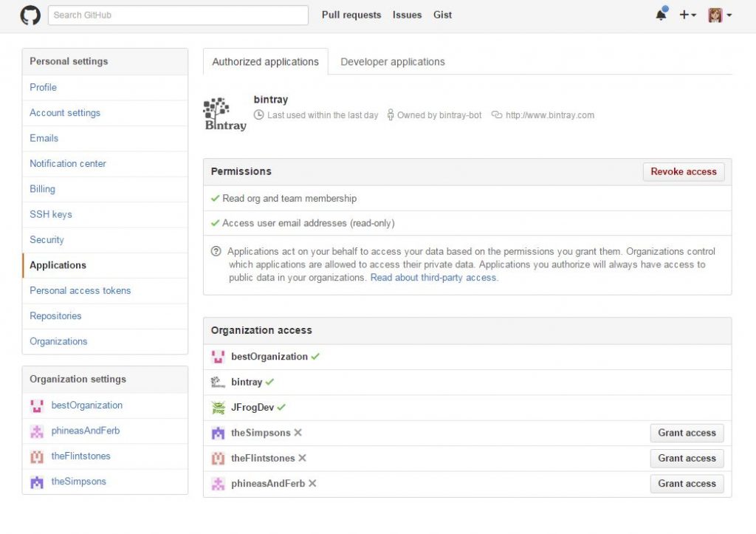
Task: Open the create new dropdown (+ icon)
Action: click(686, 15)
